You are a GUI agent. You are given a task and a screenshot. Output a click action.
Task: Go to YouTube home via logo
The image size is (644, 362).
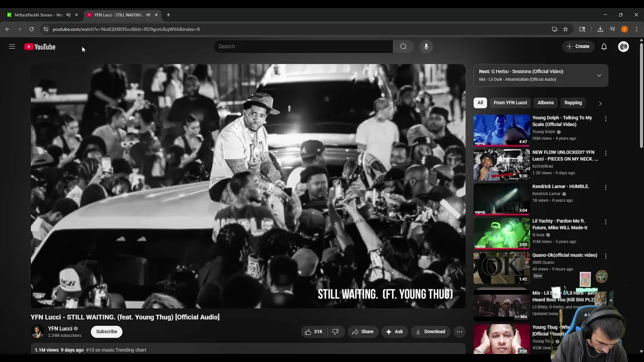tap(40, 47)
